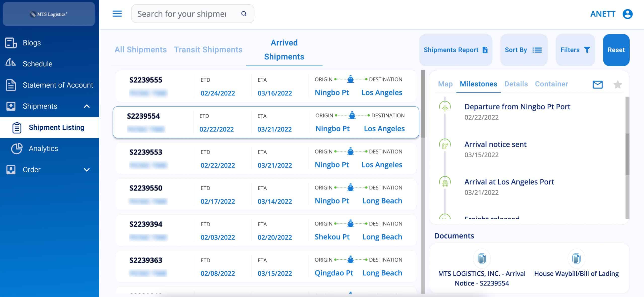Image resolution: width=644 pixels, height=297 pixels.
Task: Open Statement of Account in the sidebar
Action: 49,85
